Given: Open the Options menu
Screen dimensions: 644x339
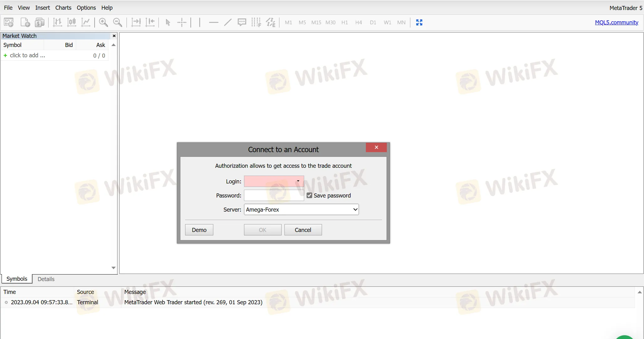Looking at the screenshot, I should pos(86,8).
